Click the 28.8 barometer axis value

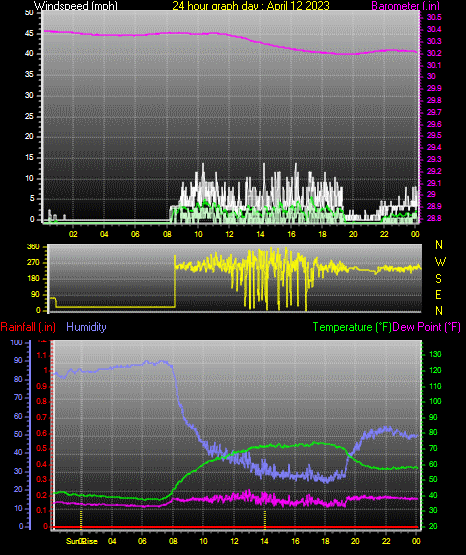(434, 218)
